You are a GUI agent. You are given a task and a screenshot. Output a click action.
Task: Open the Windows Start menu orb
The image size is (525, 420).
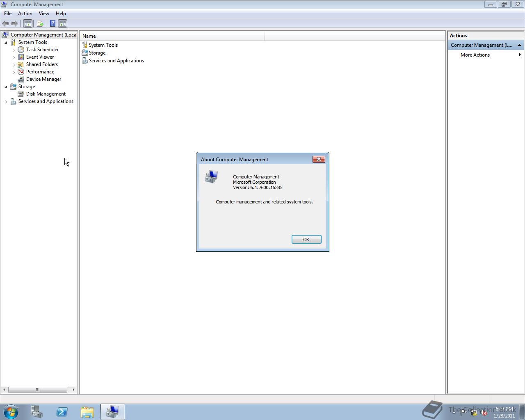pyautogui.click(x=11, y=412)
